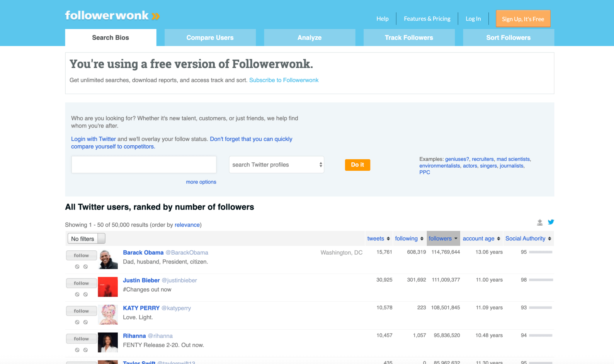Screen dimensions: 614x364
Task: Open the @rihanna handle link
Action: [x=160, y=336]
